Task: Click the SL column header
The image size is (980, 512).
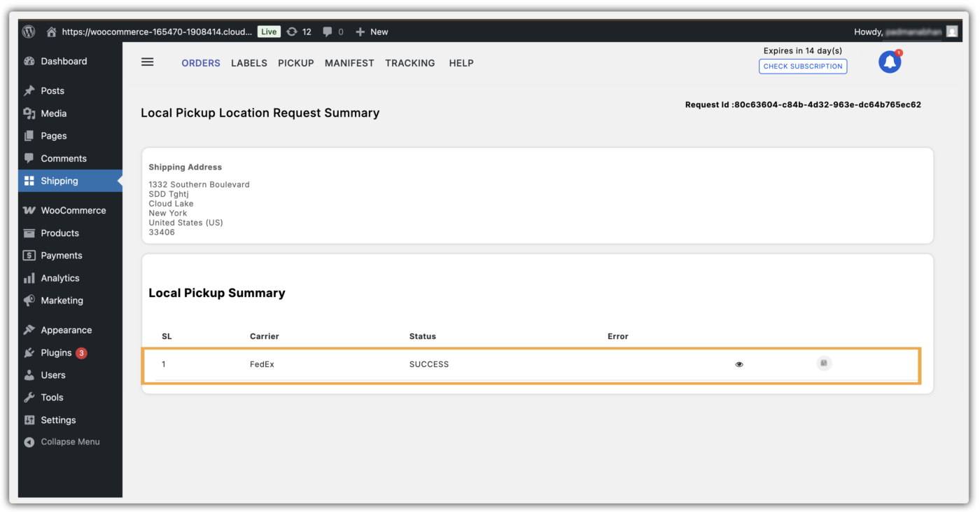Action: click(x=167, y=336)
